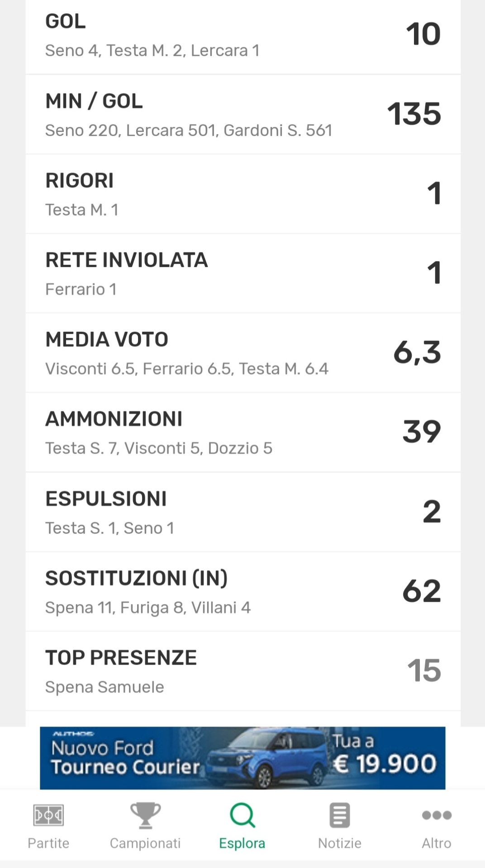Tap the goals total number 10
The width and height of the screenshot is (485, 868).
(423, 34)
